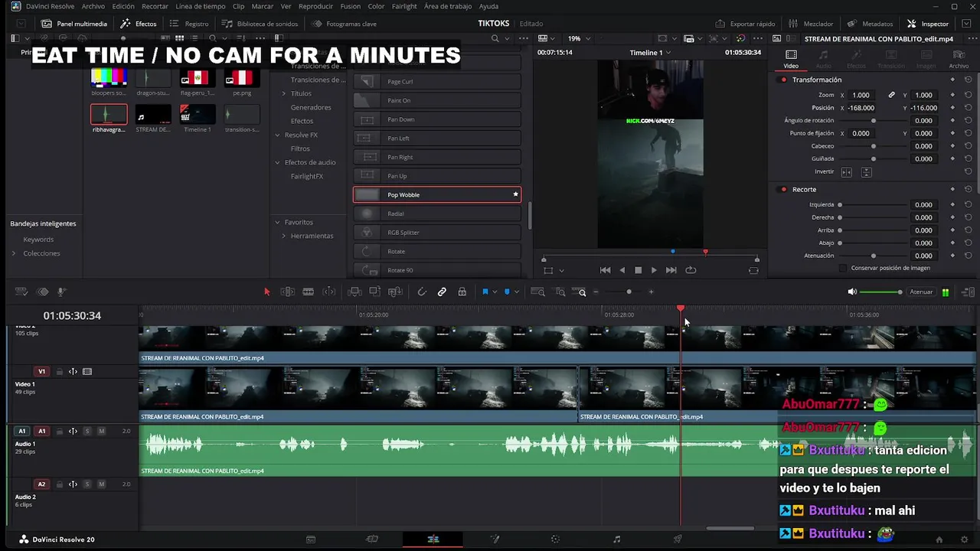This screenshot has width=980, height=551.
Task: Open the Archivo menu
Action: pyautogui.click(x=93, y=6)
